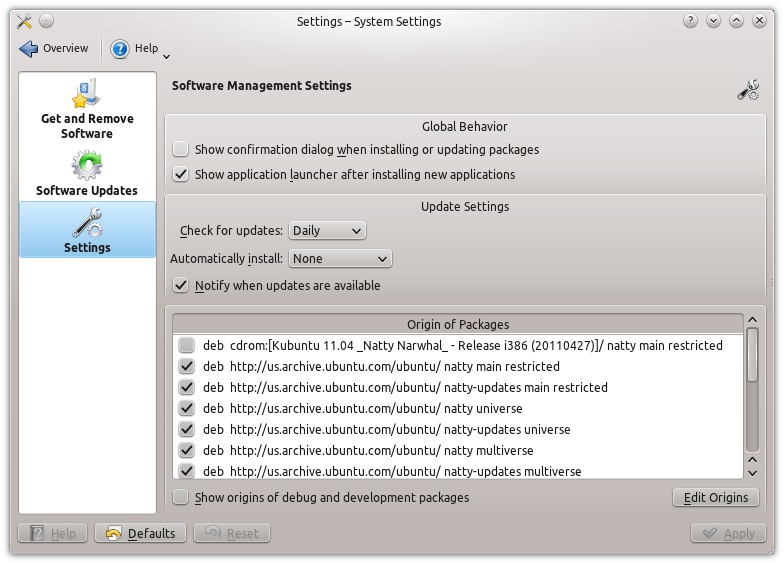The height and width of the screenshot is (564, 784).
Task: Minimize the System Settings window
Action: point(713,21)
